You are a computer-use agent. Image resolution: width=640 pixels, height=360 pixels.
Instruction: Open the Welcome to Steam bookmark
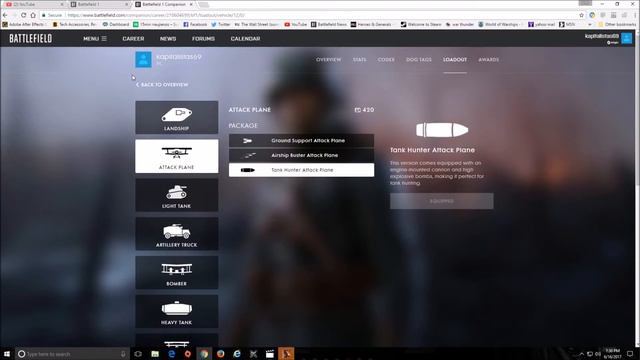pos(421,24)
